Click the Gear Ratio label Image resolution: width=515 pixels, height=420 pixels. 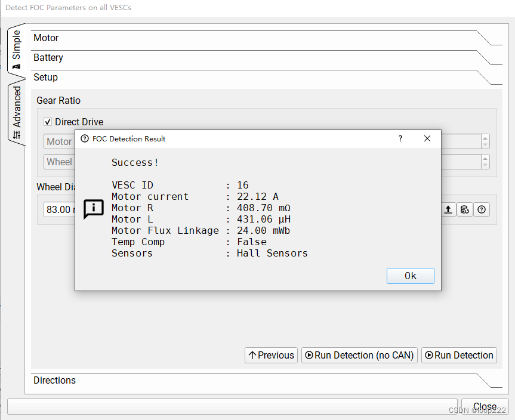[x=58, y=100]
